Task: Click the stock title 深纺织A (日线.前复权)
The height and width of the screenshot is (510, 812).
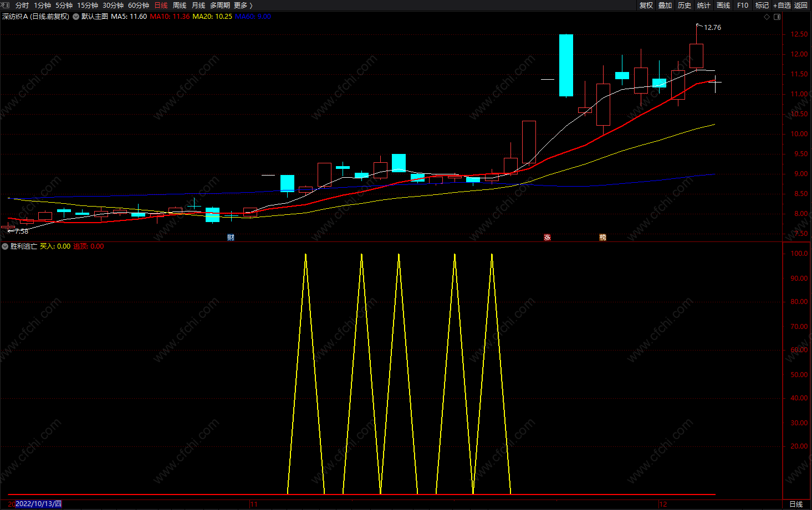Action: click(x=36, y=17)
